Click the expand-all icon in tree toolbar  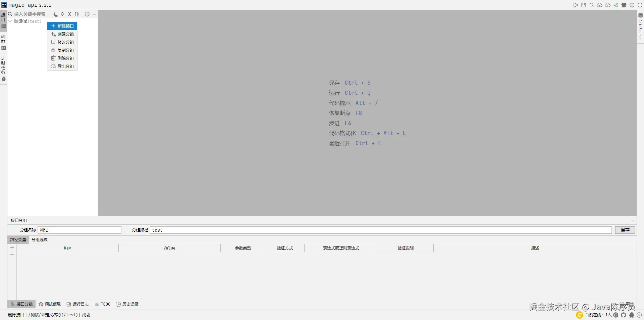[62, 14]
